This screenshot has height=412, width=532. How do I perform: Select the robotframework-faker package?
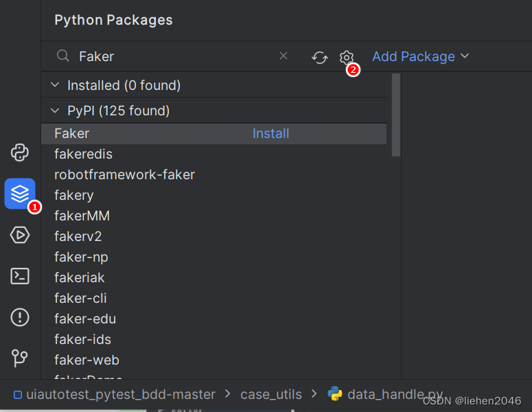click(124, 175)
